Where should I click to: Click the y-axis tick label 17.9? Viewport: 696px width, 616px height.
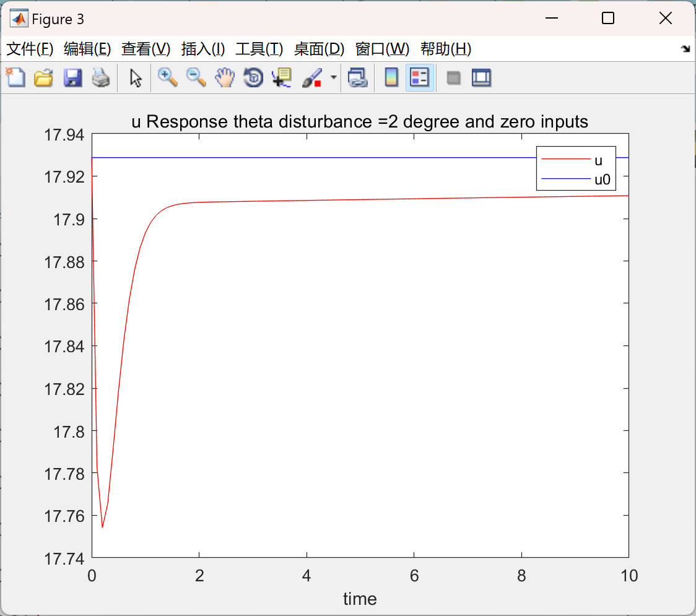click(x=69, y=220)
